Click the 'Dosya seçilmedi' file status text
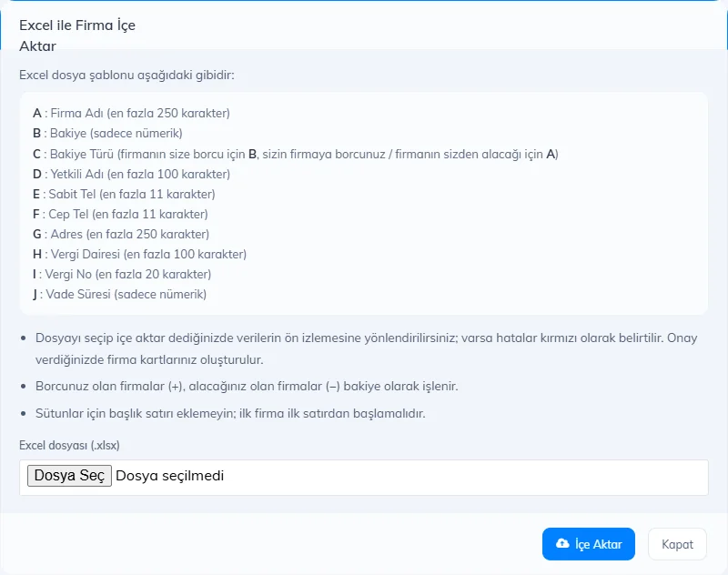The width and height of the screenshot is (728, 575). click(x=169, y=476)
